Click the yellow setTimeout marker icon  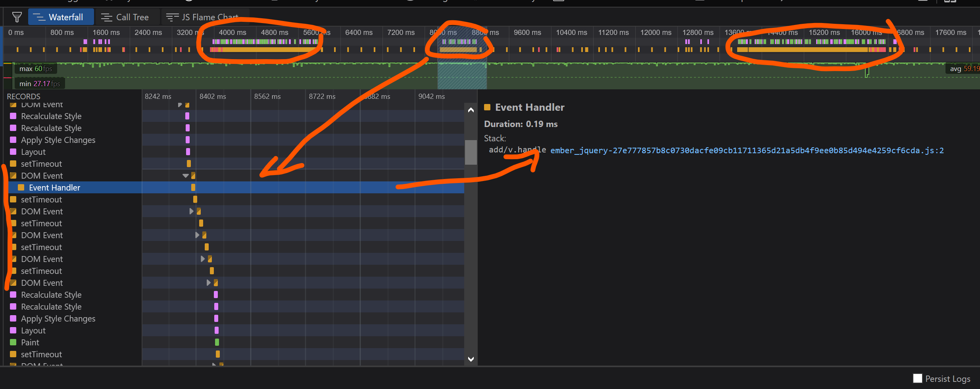[x=13, y=164]
